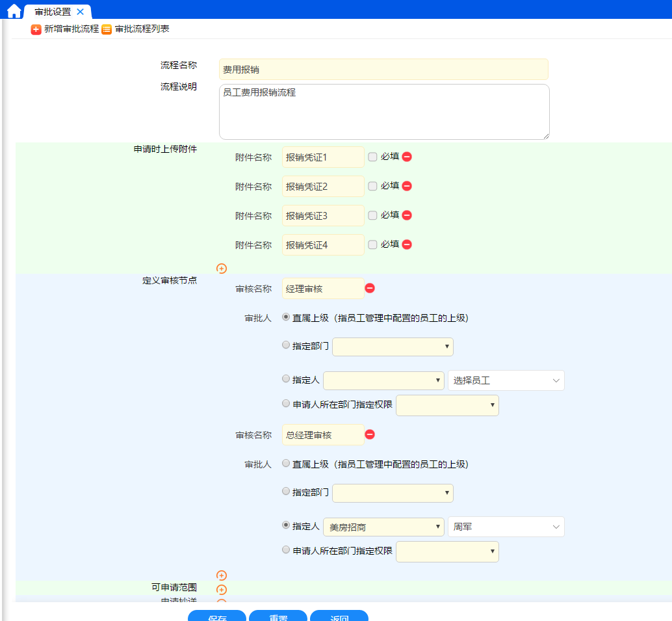Open the 选择员工 dropdown
The width and height of the screenshot is (672, 621).
(x=506, y=380)
